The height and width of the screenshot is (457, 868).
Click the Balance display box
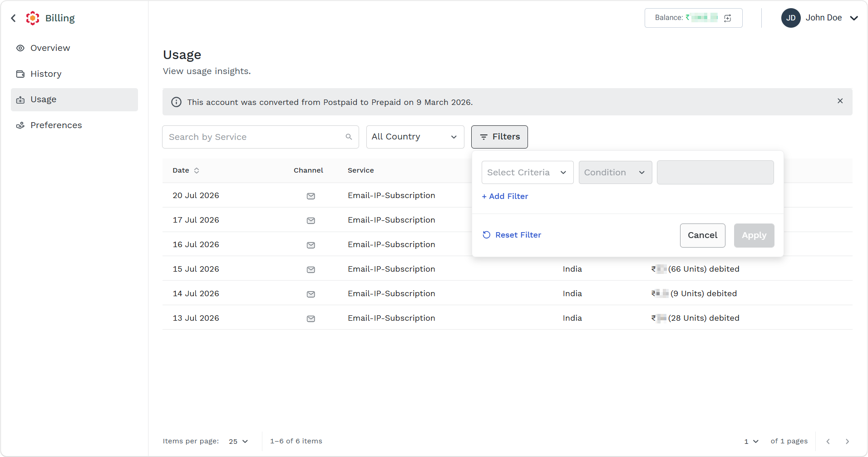pyautogui.click(x=694, y=18)
